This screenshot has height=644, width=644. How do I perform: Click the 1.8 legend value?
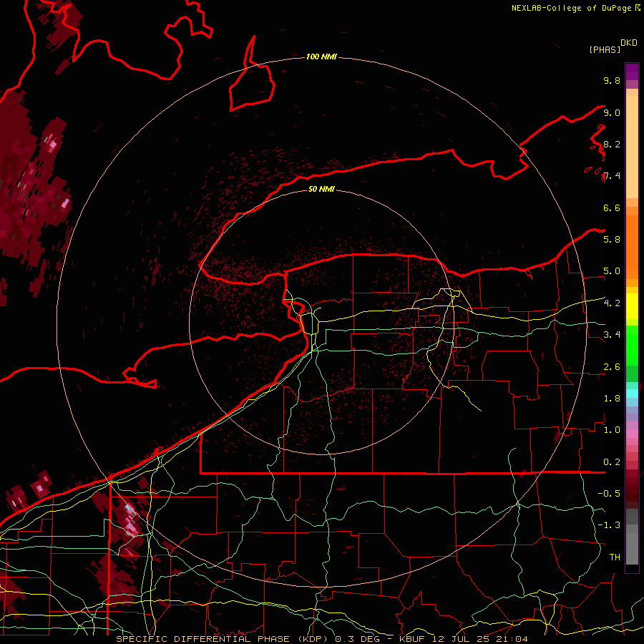[612, 398]
